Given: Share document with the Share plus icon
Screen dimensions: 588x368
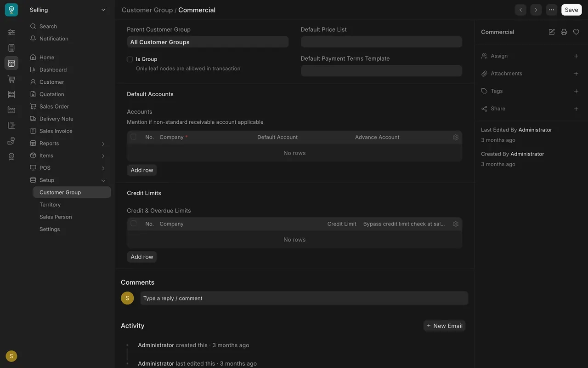Looking at the screenshot, I should [x=576, y=109].
